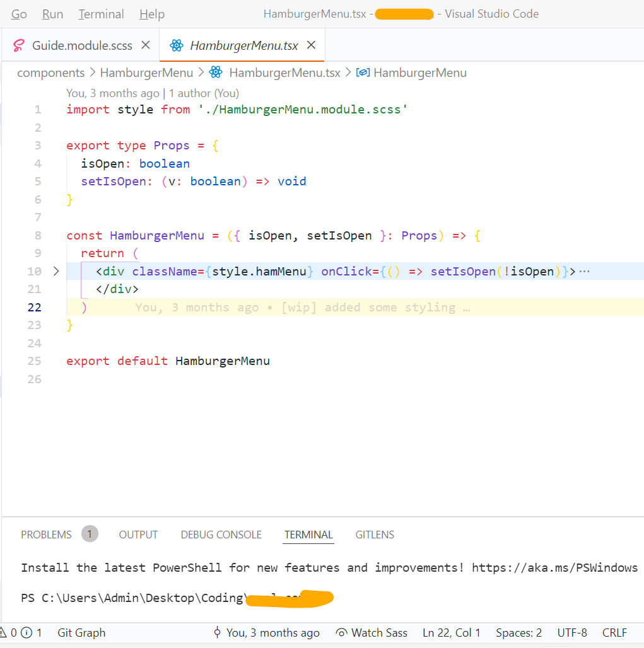Click the commit icon in the status bar
The image size is (644, 648).
(x=217, y=632)
